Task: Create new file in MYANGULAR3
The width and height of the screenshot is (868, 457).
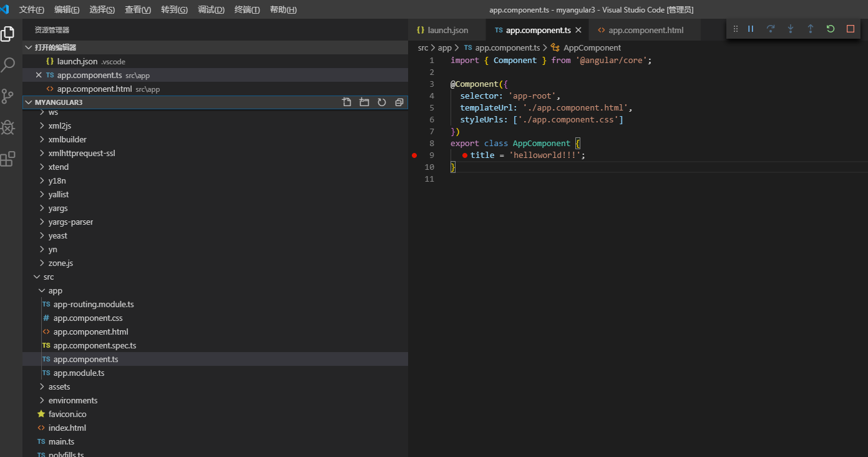Action: 347,102
